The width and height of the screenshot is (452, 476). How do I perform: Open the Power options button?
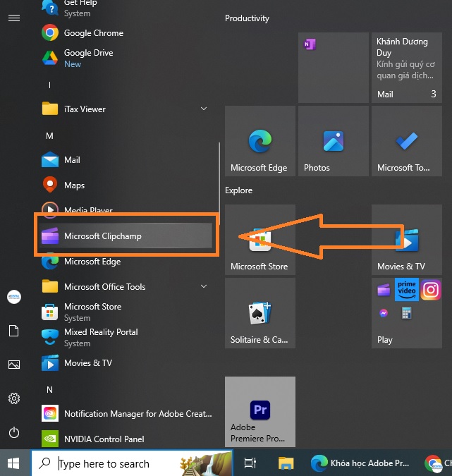tap(13, 432)
